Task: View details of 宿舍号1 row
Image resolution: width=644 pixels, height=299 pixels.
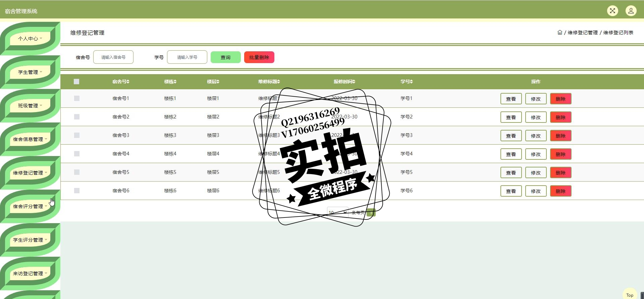Action: (x=511, y=99)
